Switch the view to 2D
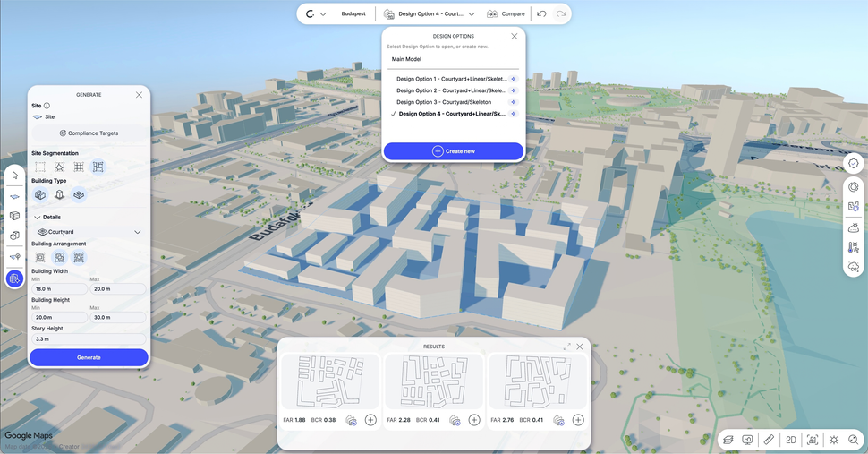 (790, 440)
